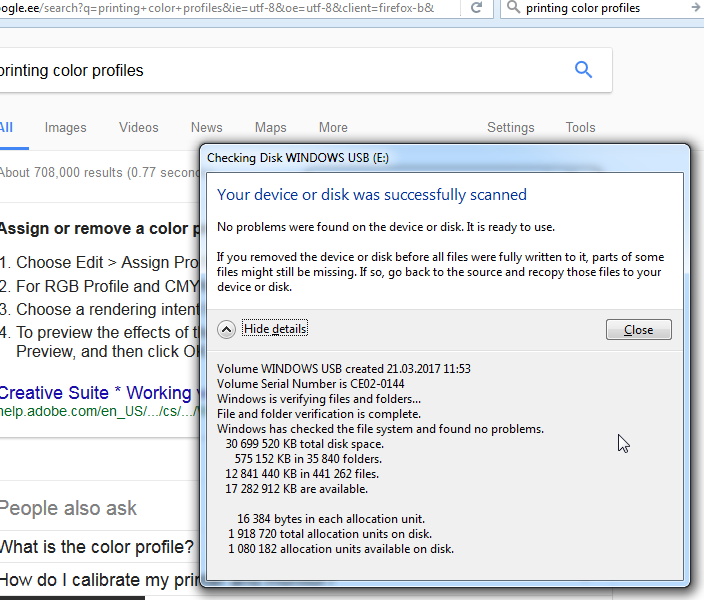Select the News results tab
Screen dimensions: 704x600
pos(206,127)
